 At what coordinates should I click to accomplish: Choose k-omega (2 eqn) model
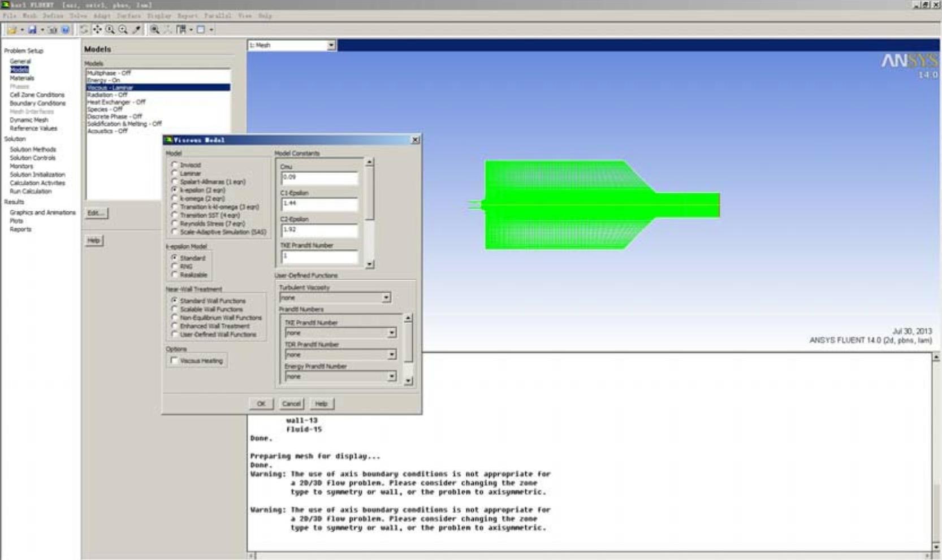click(174, 198)
